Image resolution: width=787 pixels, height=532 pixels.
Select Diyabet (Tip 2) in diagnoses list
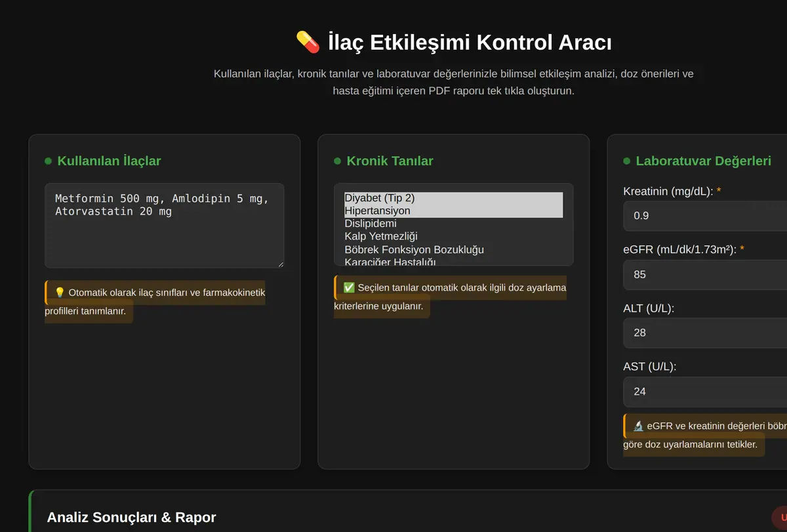(454, 198)
